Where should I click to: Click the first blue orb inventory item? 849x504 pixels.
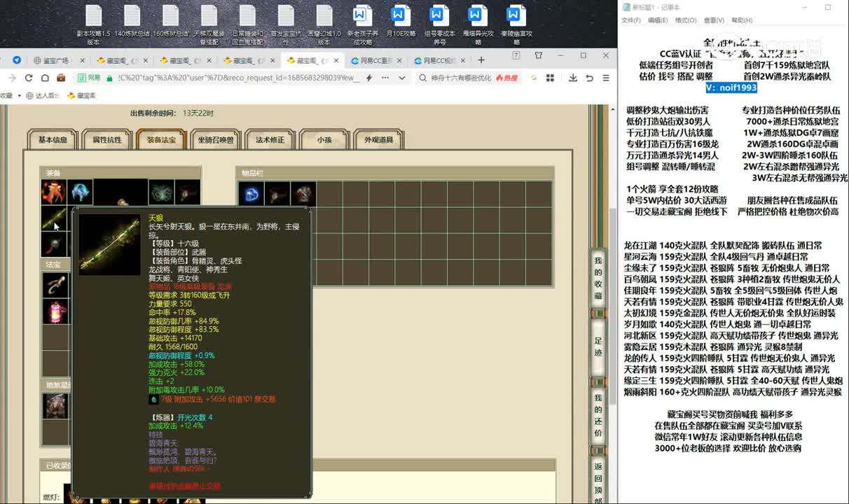pos(251,193)
